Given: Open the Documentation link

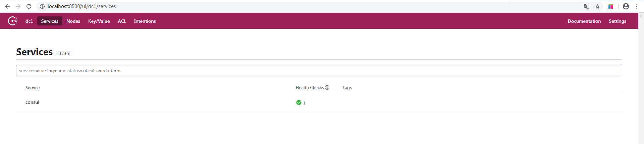Looking at the screenshot, I should pyautogui.click(x=584, y=21).
